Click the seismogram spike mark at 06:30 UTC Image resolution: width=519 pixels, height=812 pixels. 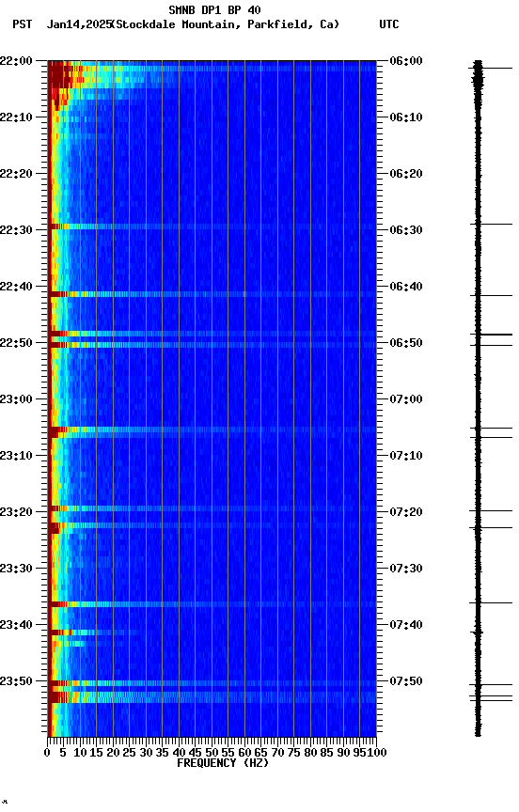pyautogui.click(x=491, y=225)
